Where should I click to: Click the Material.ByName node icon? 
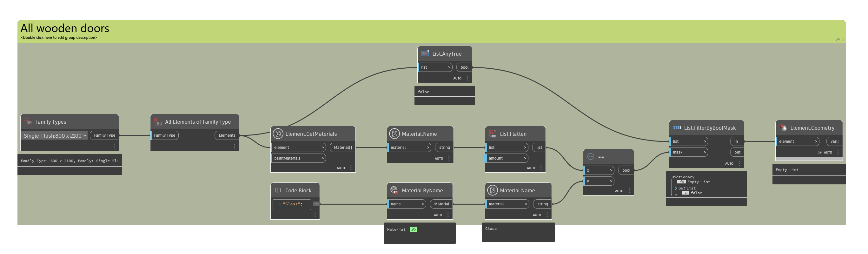tap(394, 191)
